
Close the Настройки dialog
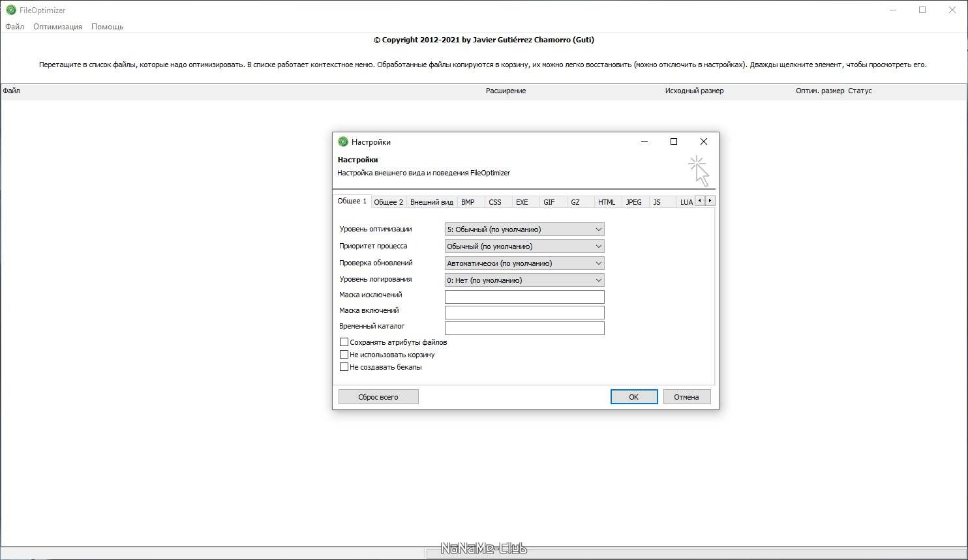coord(703,141)
